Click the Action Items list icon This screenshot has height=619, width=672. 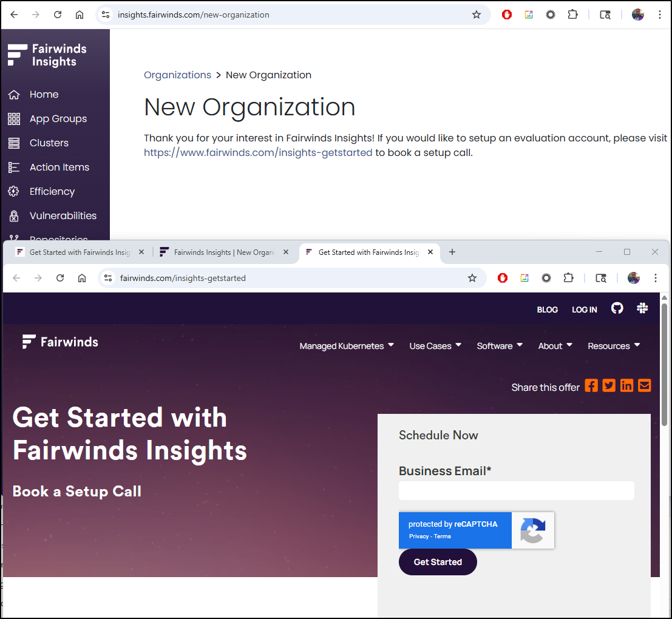point(14,167)
